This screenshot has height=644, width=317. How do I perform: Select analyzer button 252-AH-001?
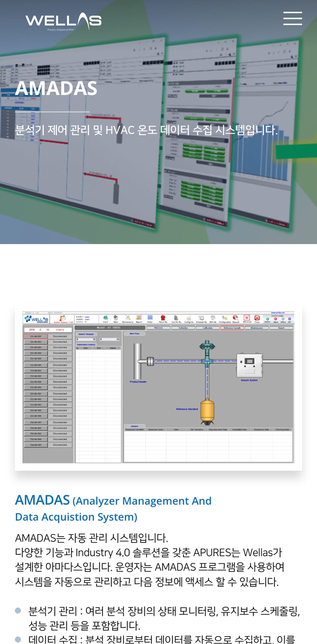click(x=36, y=365)
